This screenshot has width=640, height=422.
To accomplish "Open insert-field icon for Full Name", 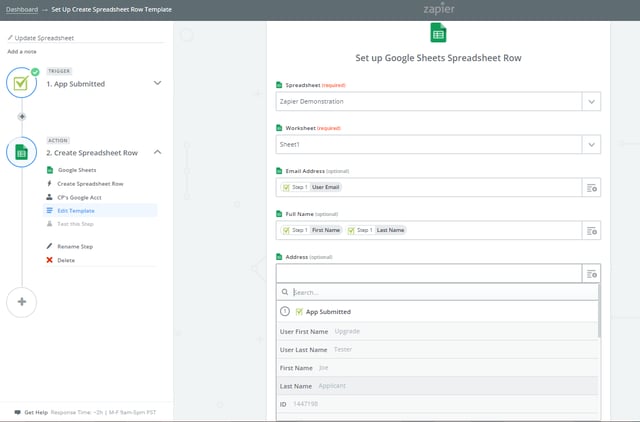I will coord(591,231).
